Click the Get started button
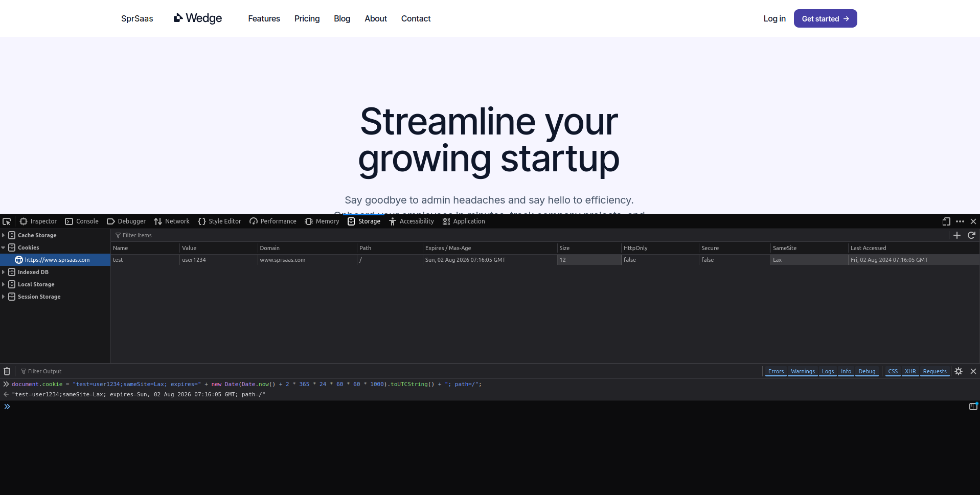Image resolution: width=980 pixels, height=495 pixels. click(825, 18)
